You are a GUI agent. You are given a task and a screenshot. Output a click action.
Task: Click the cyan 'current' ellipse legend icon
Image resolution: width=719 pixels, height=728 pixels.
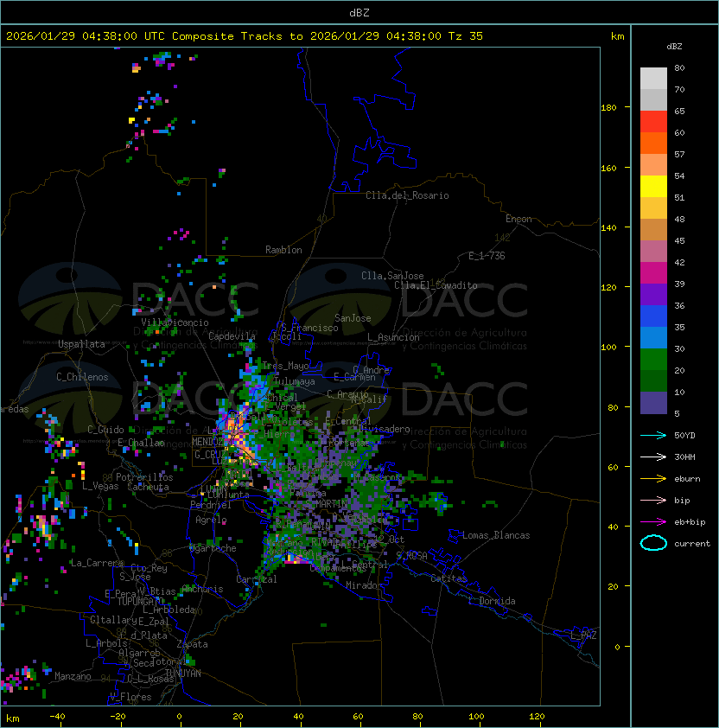click(653, 543)
